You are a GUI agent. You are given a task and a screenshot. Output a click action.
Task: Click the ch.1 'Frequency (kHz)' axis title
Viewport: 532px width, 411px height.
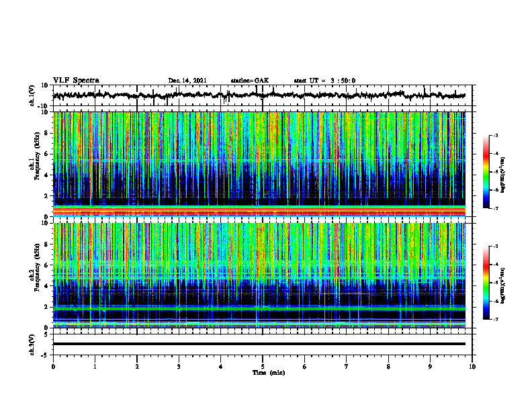38,156
